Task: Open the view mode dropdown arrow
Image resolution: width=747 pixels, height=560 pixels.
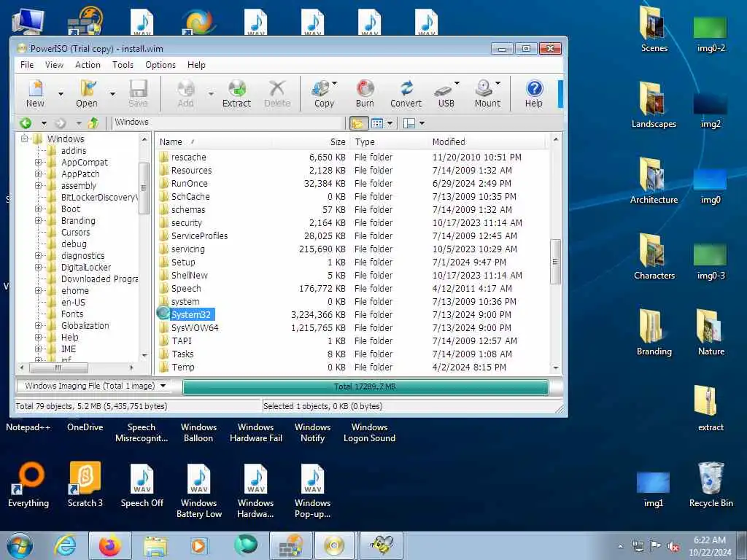Action: tap(390, 124)
